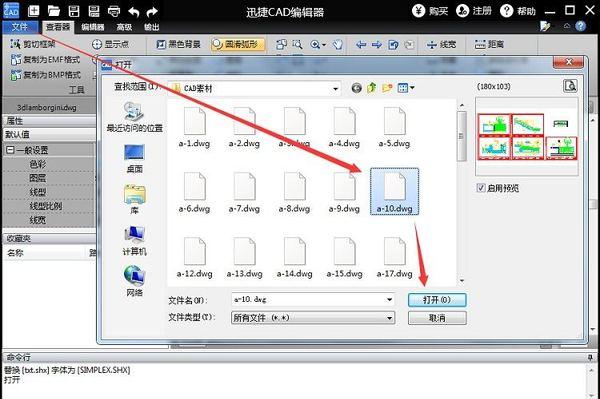Image resolution: width=600 pixels, height=399 pixels.
Task: Click the up-one-level folder icon
Action: [372, 88]
